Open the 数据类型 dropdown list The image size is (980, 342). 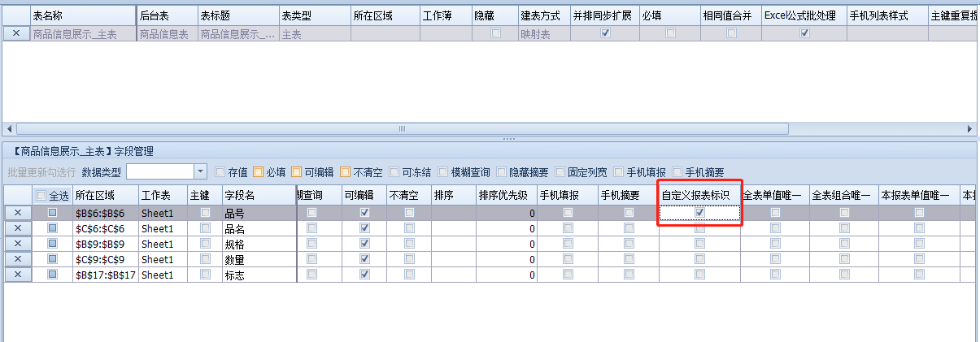coord(200,171)
